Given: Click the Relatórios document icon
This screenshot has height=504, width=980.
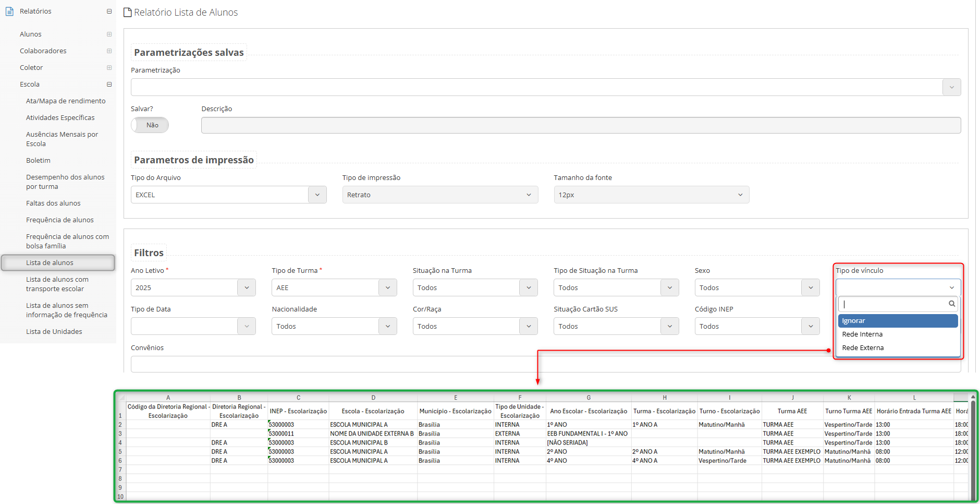Looking at the screenshot, I should pyautogui.click(x=9, y=11).
